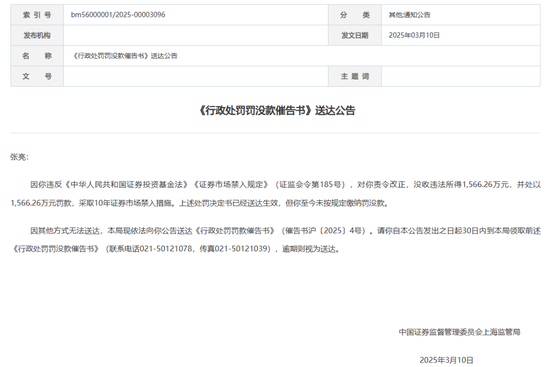Viewport: 550px width, 367px height.
Task: Select category value 其他通知公告
Action: [409, 15]
